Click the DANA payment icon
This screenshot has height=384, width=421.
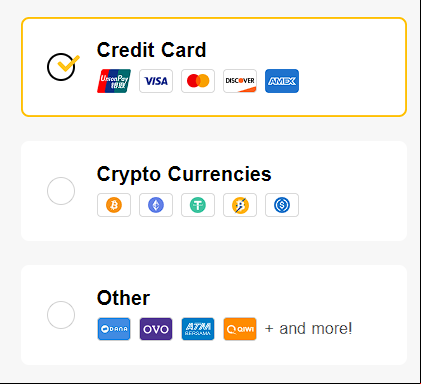pyautogui.click(x=114, y=329)
